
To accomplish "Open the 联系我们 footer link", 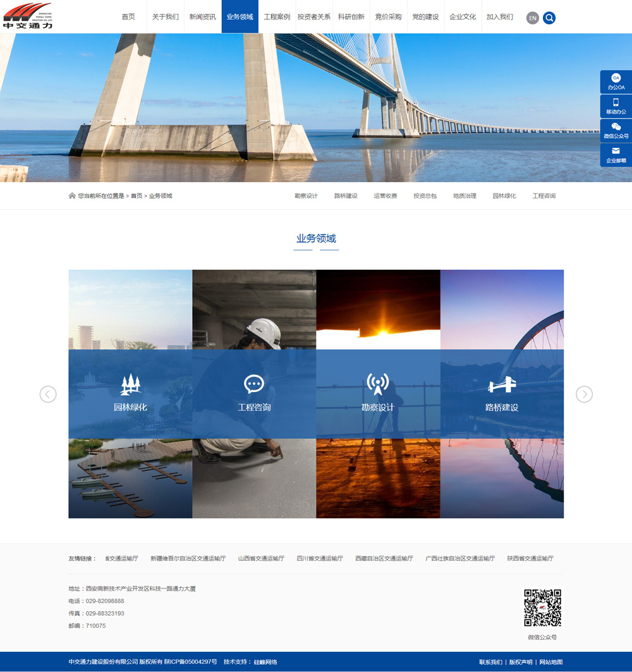I will [x=490, y=662].
